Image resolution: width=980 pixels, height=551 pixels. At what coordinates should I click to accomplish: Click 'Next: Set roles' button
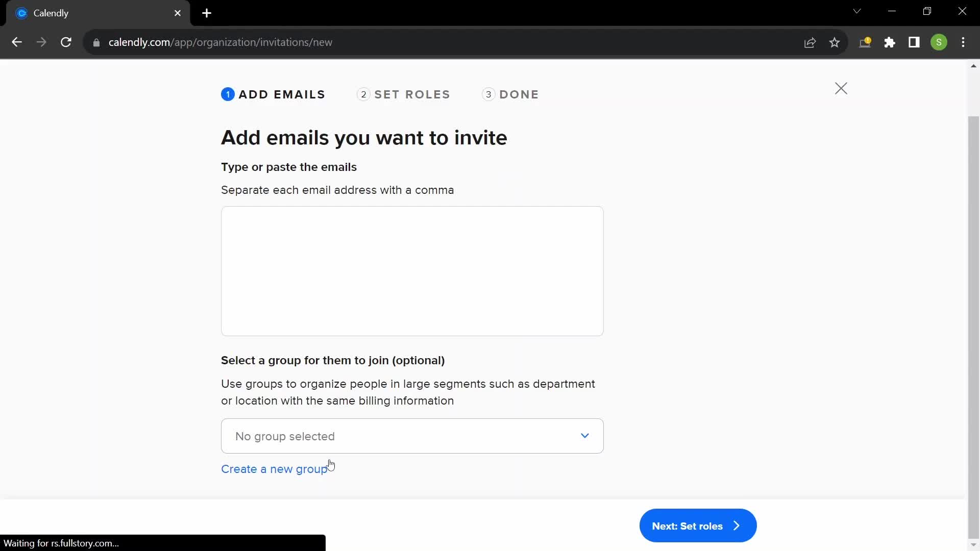click(698, 525)
